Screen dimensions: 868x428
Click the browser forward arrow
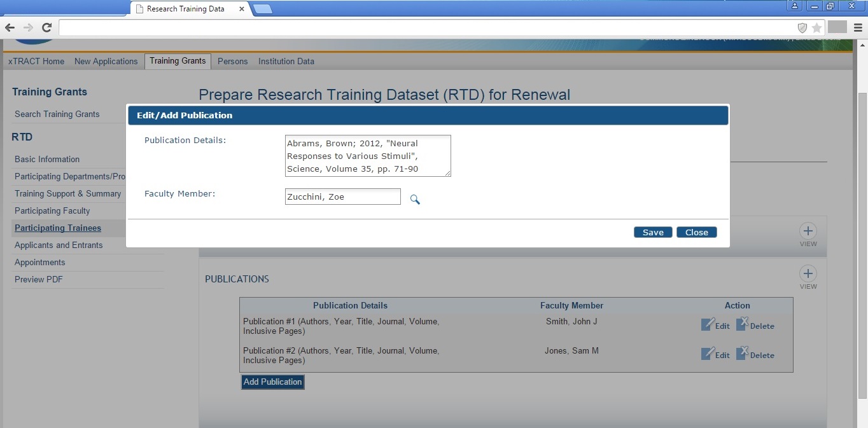coord(28,27)
